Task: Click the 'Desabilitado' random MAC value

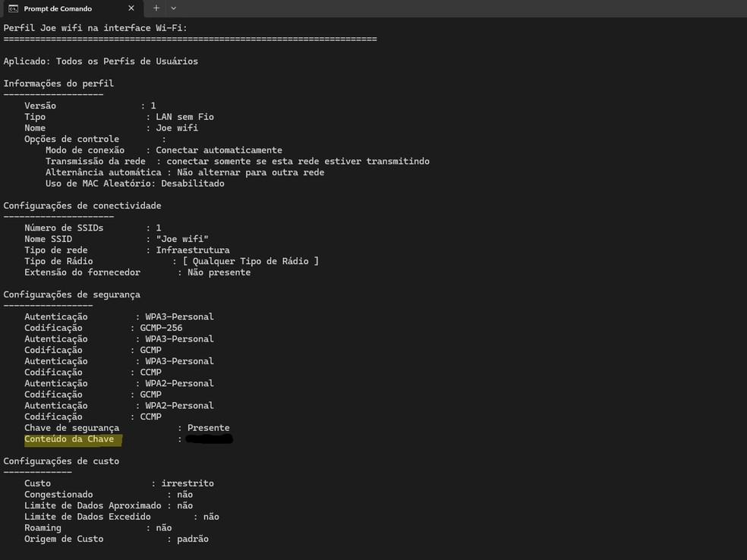Action: pos(193,184)
